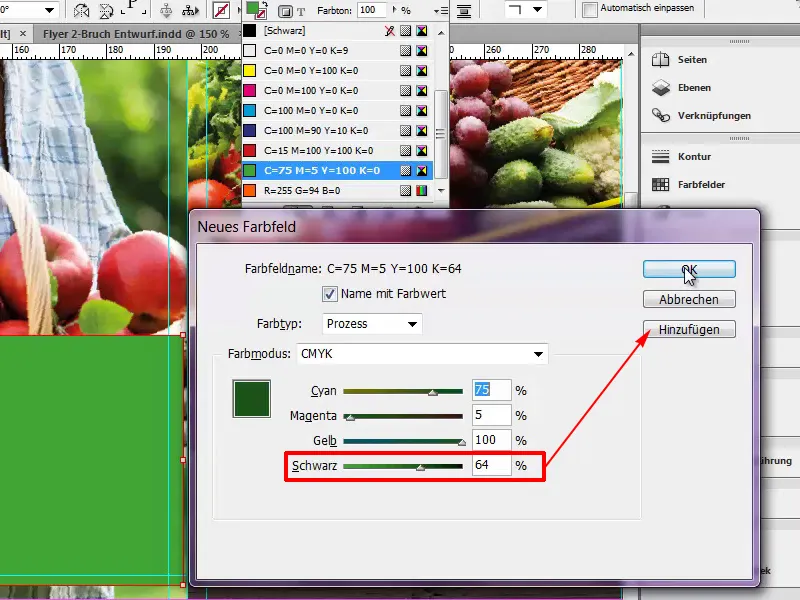
Task: Select formatting affects text T icon
Action: (x=301, y=11)
